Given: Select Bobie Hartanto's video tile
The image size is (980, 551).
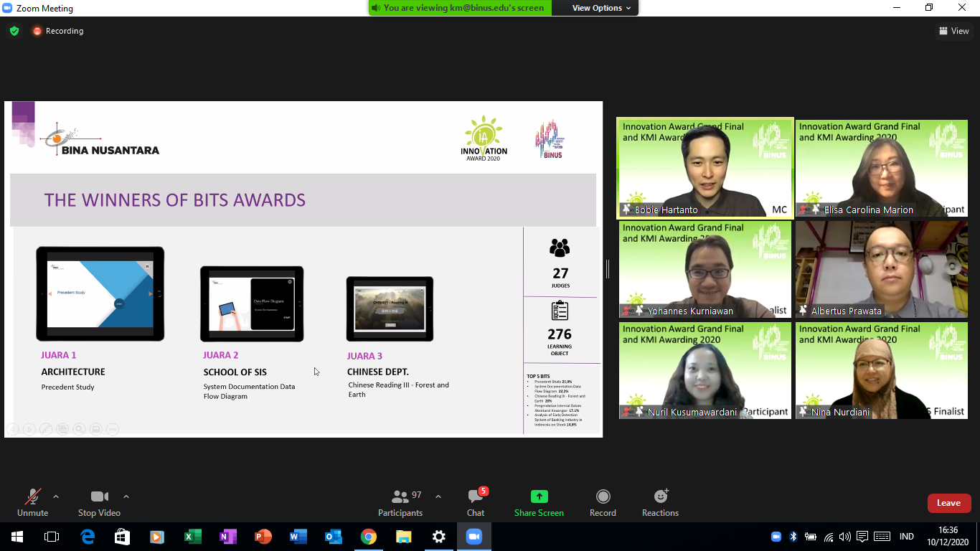Looking at the screenshot, I should click(705, 168).
